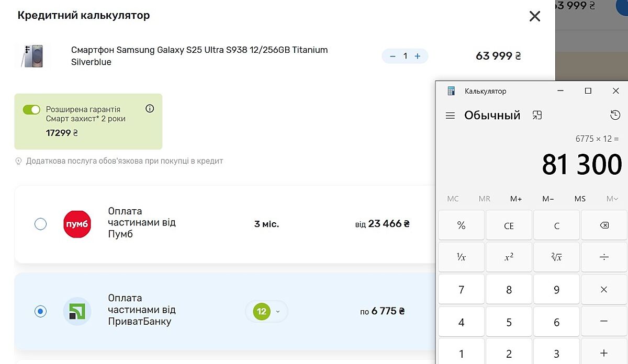Image resolution: width=628 pixels, height=364 pixels.
Task: Click the extended warranty info icon
Action: coord(150,109)
